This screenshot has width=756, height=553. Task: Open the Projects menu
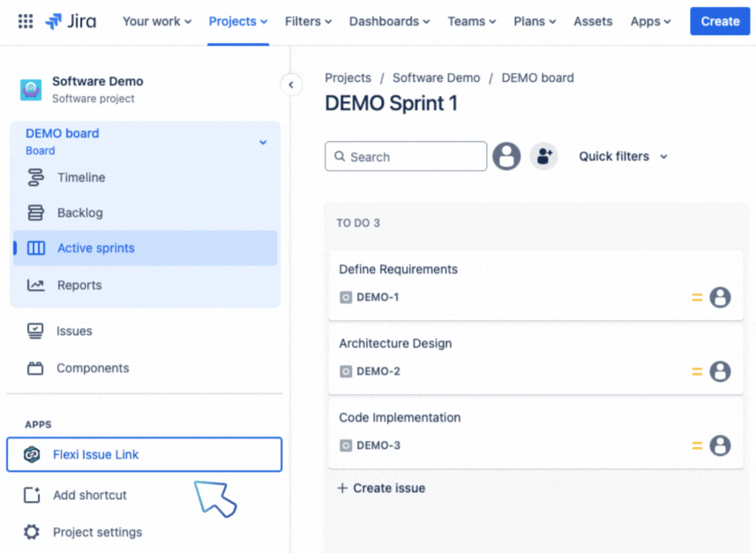point(236,21)
